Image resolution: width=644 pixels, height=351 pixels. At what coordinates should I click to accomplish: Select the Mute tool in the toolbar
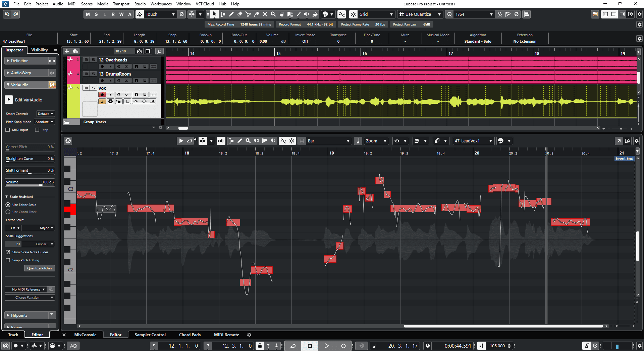265,14
